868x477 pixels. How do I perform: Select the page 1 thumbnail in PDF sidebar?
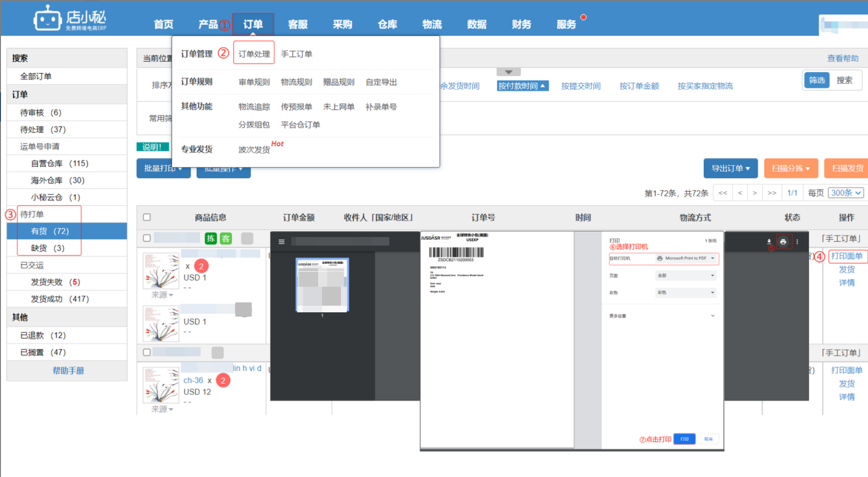[323, 284]
